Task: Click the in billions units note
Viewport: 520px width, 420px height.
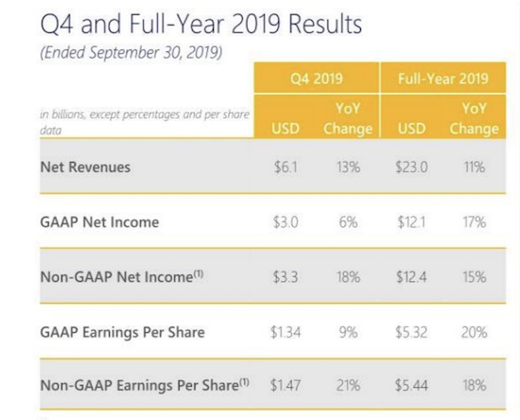Action: coord(145,122)
